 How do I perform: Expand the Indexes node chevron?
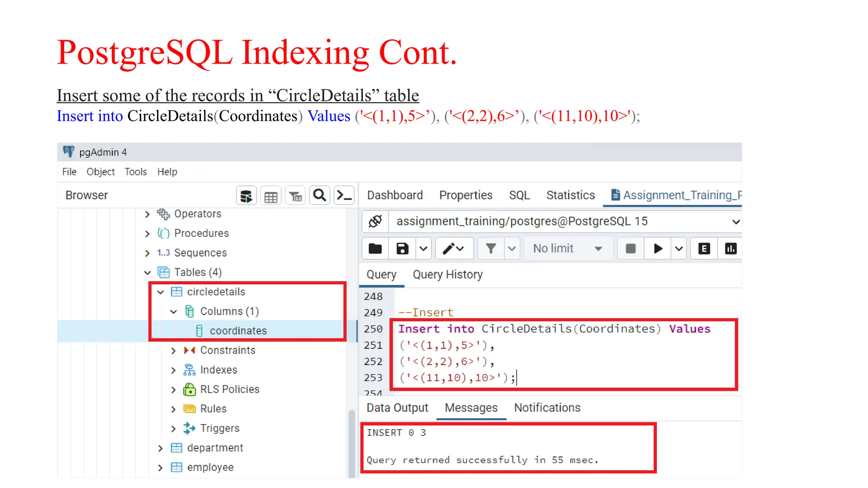[173, 370]
